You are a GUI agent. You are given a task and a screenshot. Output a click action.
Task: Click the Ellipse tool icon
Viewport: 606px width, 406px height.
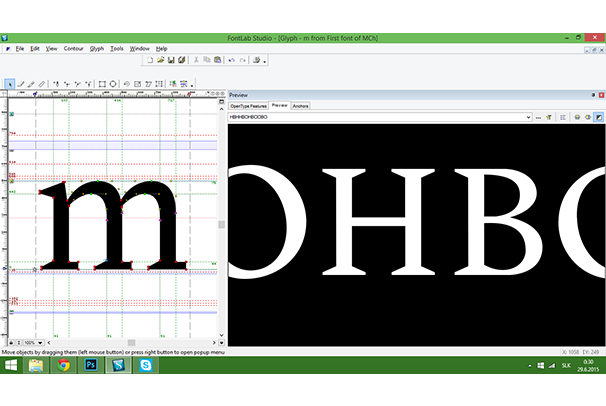tap(113, 83)
